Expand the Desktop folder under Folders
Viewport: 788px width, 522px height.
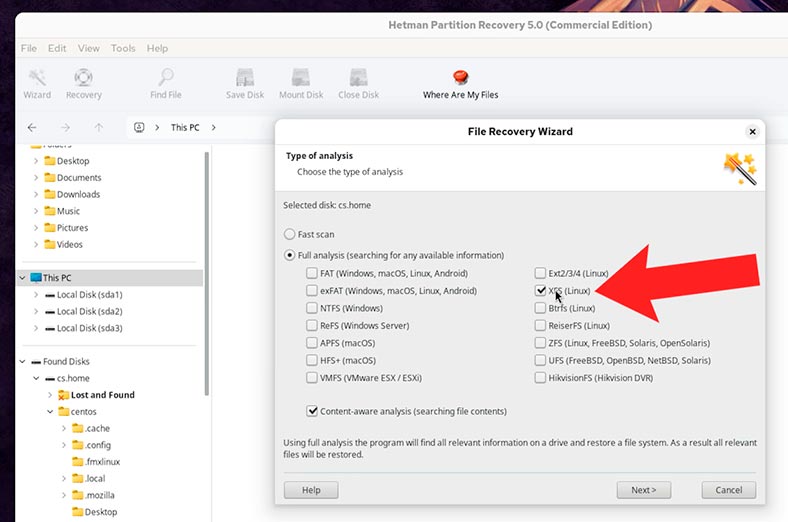click(36, 161)
